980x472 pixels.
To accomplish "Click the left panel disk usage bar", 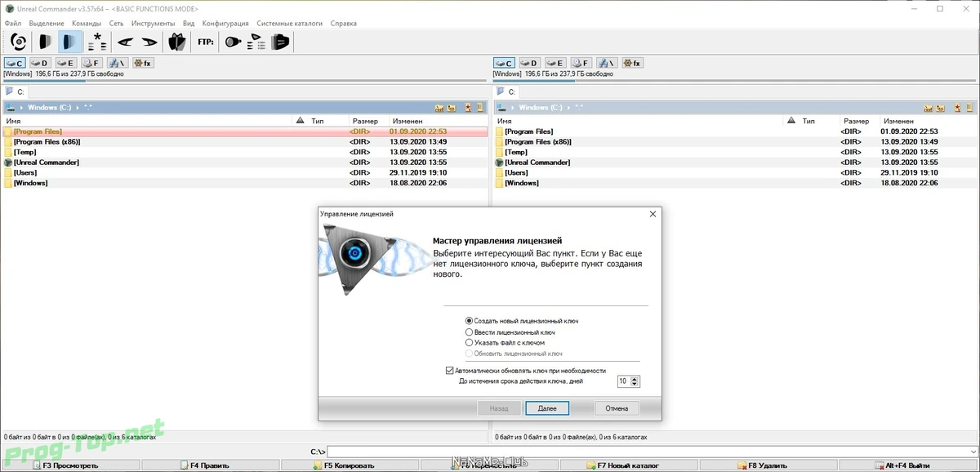I will click(245, 80).
